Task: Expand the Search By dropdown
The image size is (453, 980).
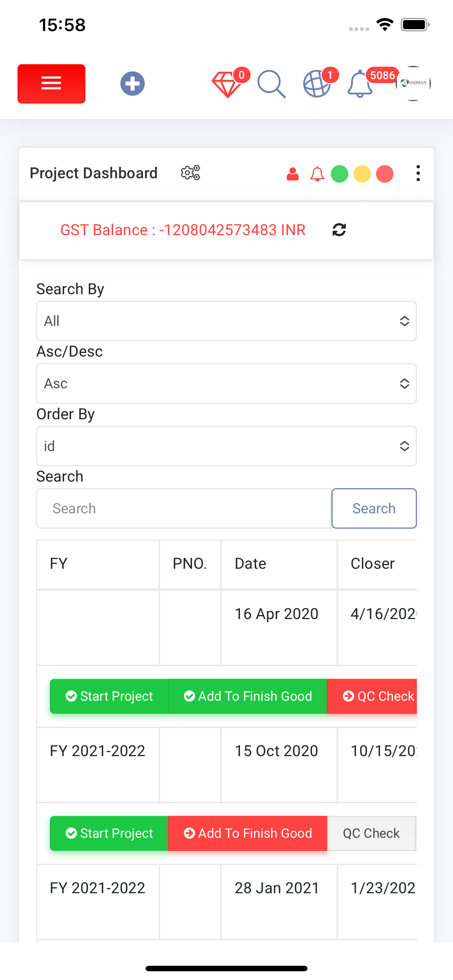Action: (226, 321)
